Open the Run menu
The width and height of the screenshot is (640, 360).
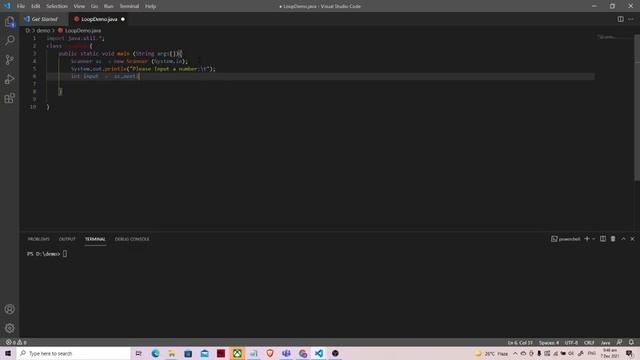109,6
